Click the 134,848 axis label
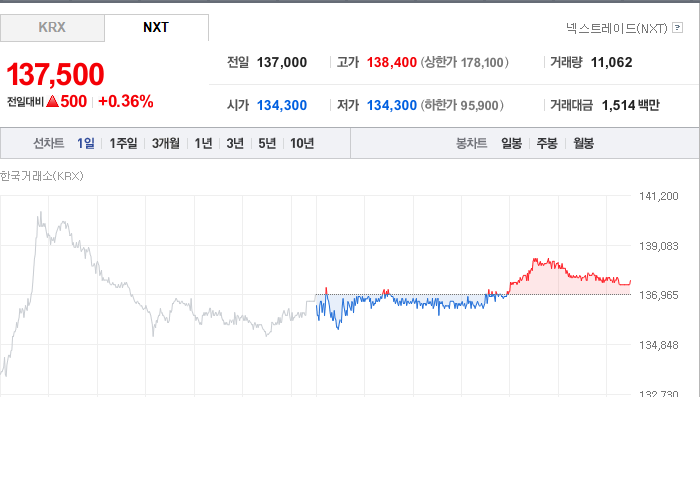700x490 pixels. tap(658, 345)
